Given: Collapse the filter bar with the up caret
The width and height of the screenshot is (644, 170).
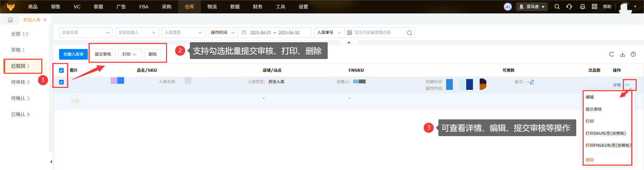Looking at the screenshot, I should 349,43.
